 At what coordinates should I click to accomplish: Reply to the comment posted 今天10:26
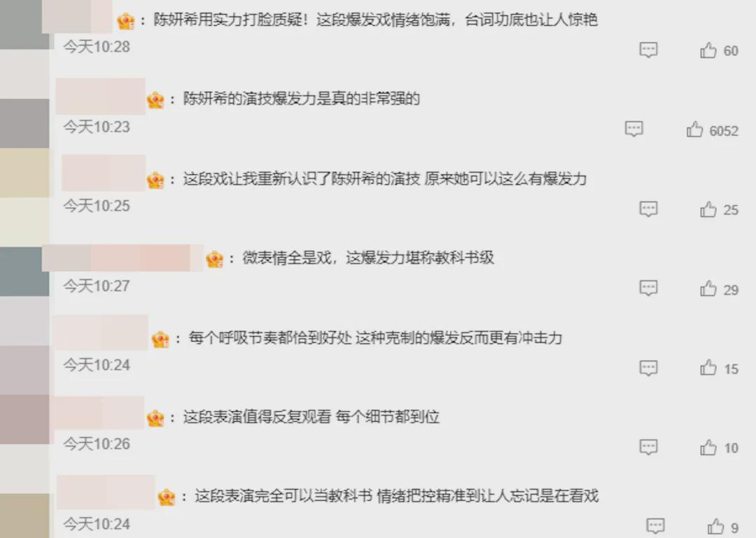click(x=648, y=447)
